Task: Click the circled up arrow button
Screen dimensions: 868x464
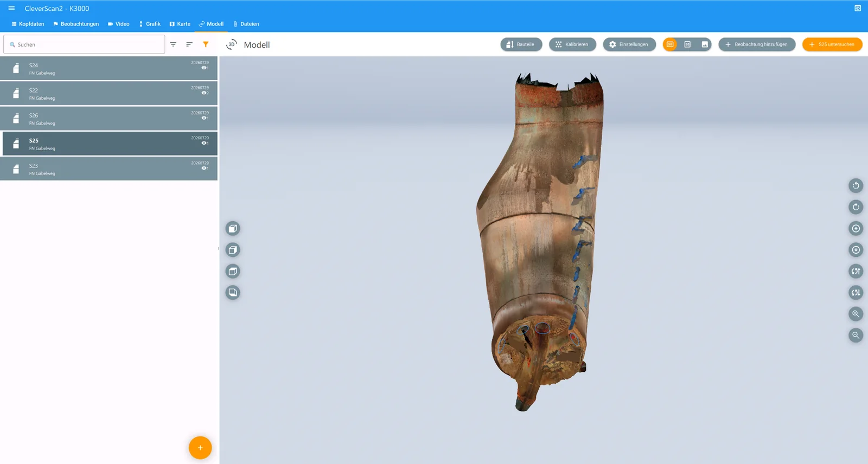Action: click(856, 228)
